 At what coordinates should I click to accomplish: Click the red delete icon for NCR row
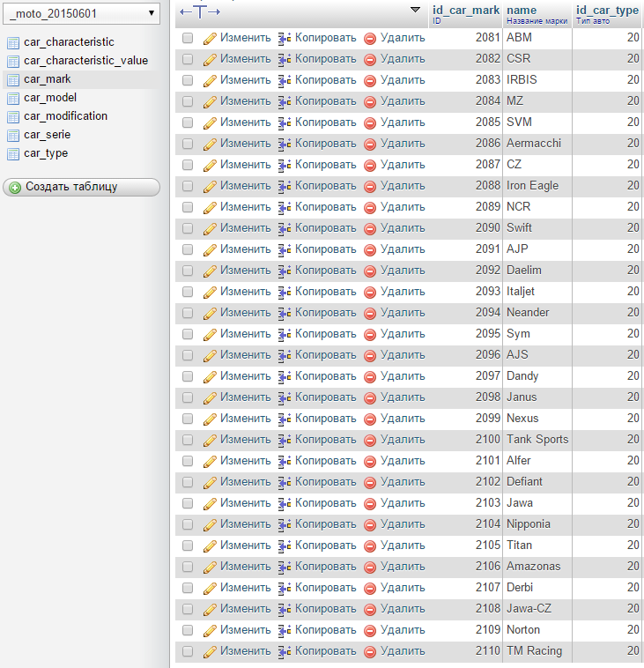[370, 208]
